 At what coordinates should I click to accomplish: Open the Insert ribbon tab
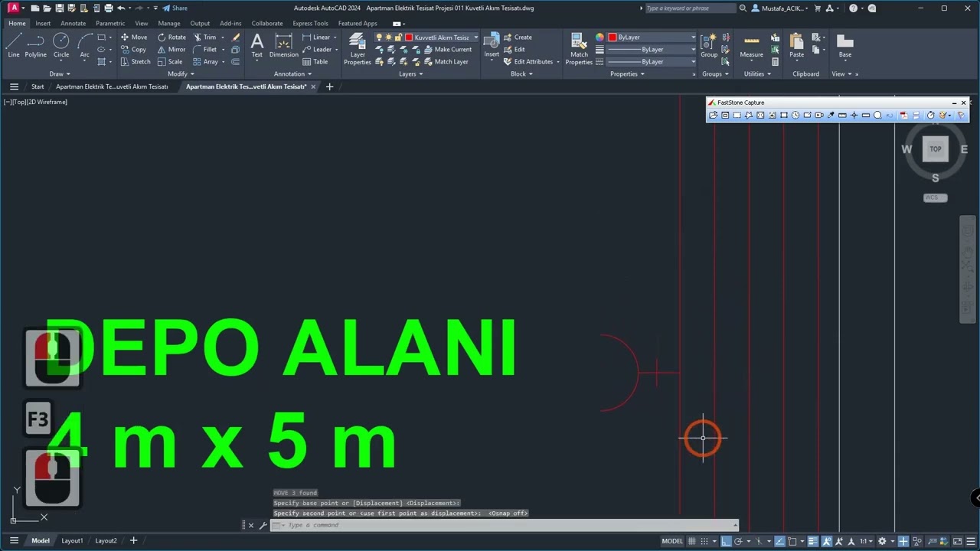[43, 23]
